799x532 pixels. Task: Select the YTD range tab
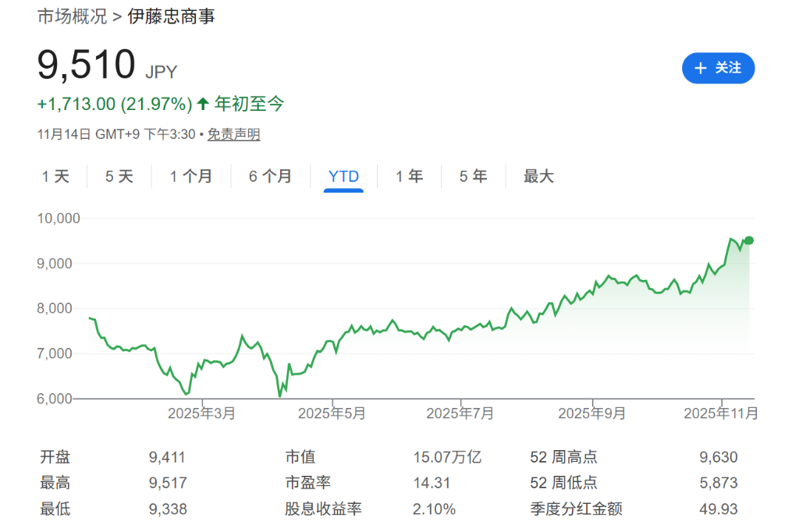pos(343,176)
